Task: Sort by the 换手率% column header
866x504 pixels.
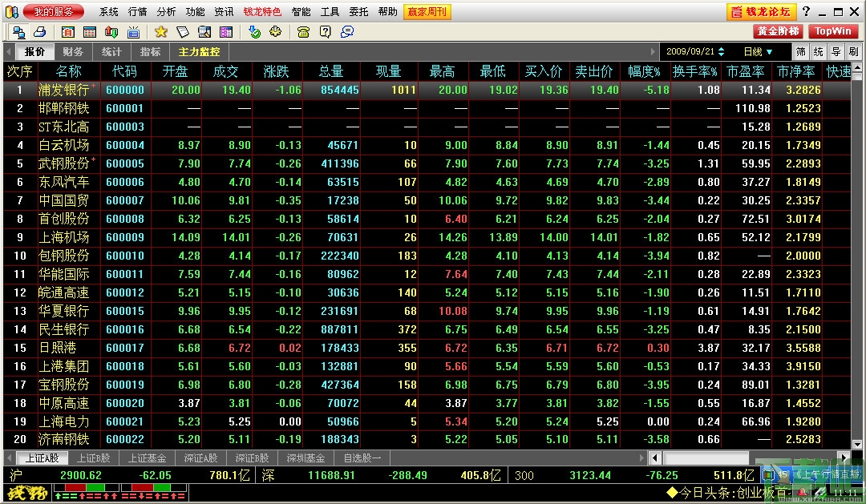Action: (x=694, y=71)
